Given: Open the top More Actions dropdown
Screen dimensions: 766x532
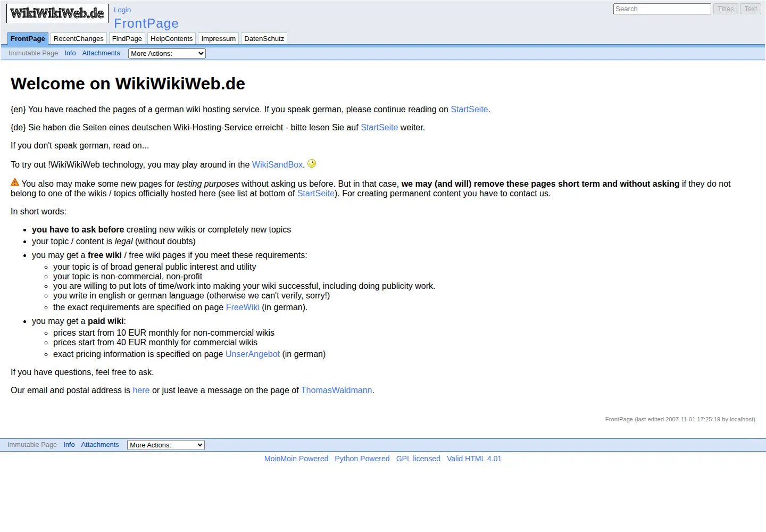Looking at the screenshot, I should (167, 53).
